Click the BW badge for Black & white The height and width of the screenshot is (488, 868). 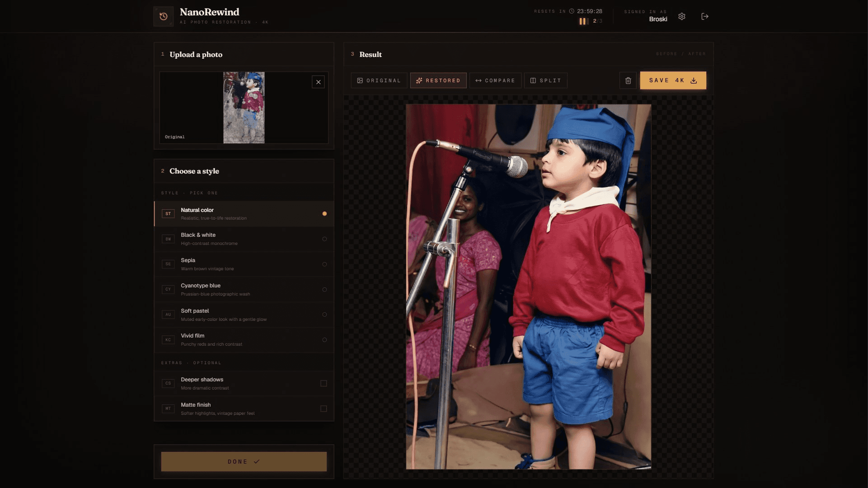(x=168, y=239)
